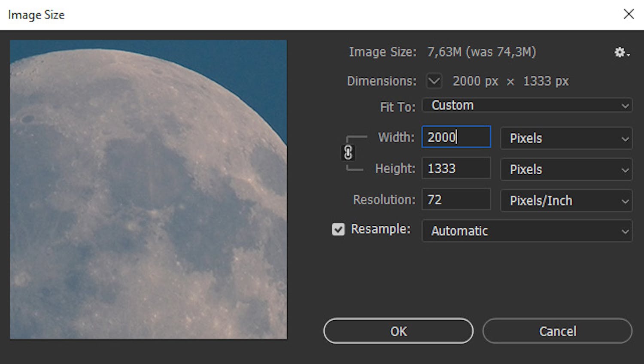
Task: Close the Image Size dialog
Action: (629, 14)
